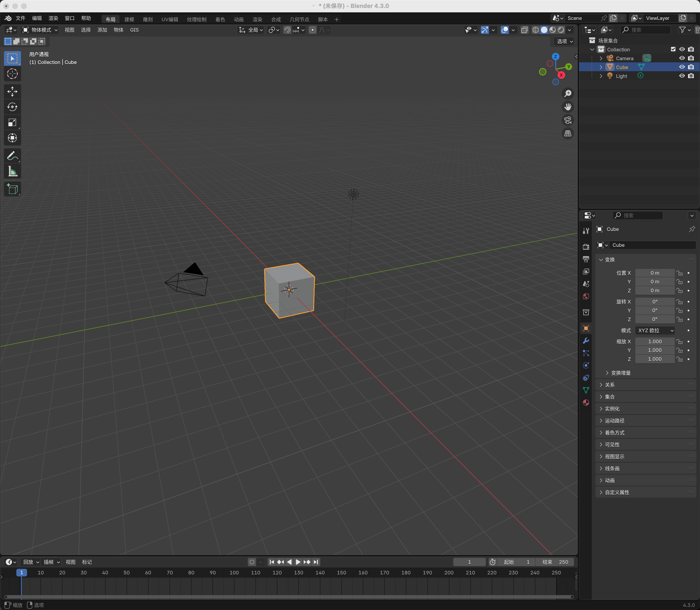Open the 编辑 menu
Viewport: 700px width, 610px height.
[x=37, y=18]
